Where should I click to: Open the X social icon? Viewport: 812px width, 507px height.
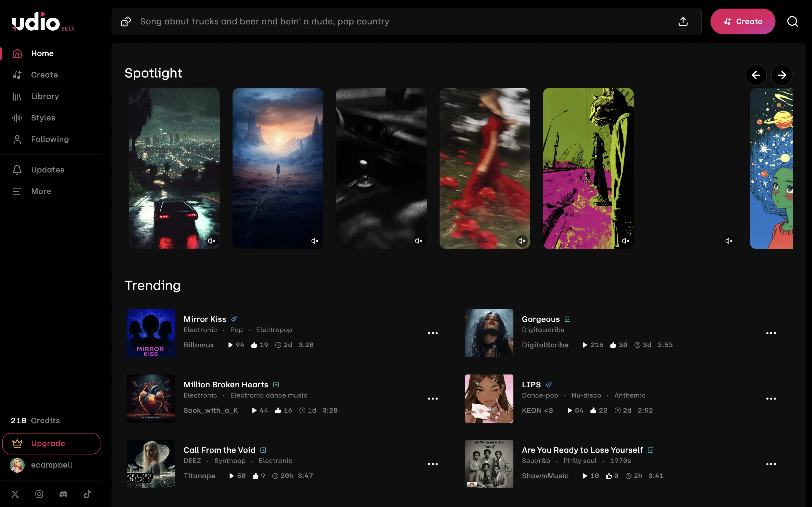[15, 494]
